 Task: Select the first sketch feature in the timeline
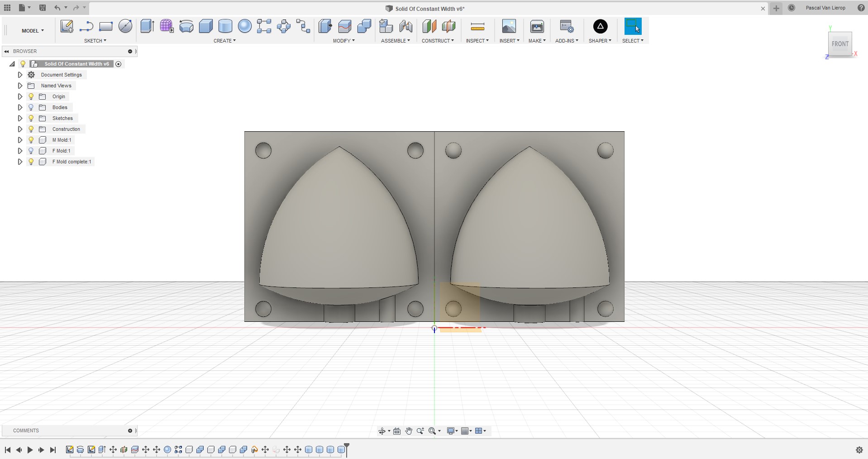[x=70, y=449]
